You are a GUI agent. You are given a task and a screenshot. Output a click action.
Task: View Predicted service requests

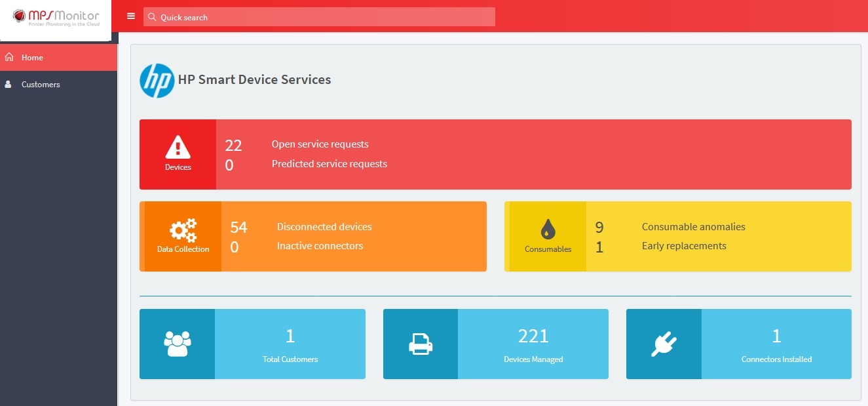click(329, 164)
